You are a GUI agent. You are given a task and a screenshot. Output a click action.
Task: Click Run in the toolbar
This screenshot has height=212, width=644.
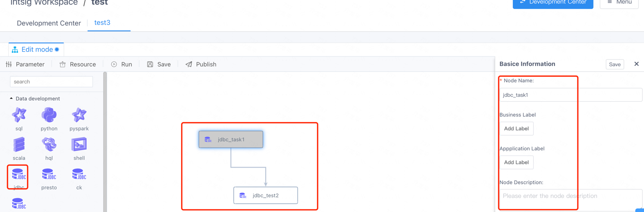point(122,64)
